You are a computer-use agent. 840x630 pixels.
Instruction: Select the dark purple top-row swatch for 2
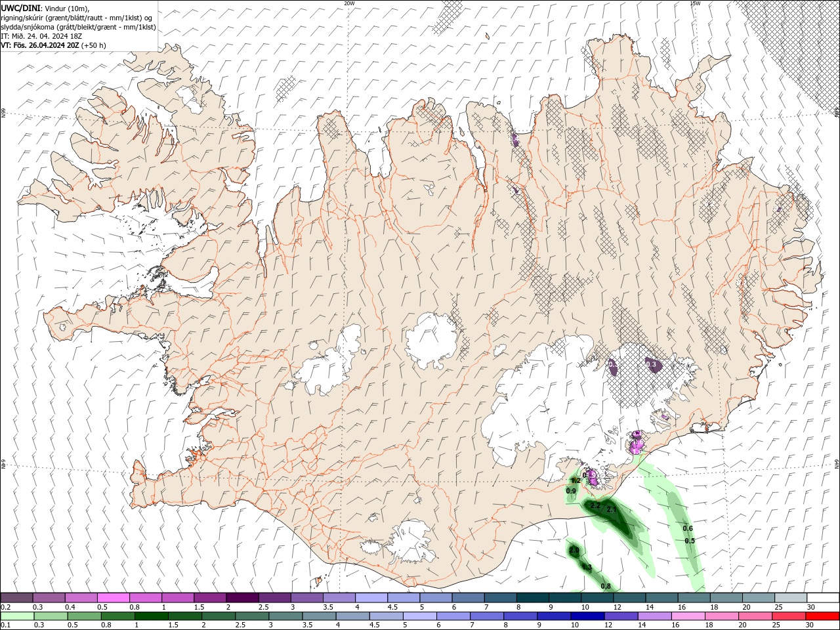pos(242,597)
